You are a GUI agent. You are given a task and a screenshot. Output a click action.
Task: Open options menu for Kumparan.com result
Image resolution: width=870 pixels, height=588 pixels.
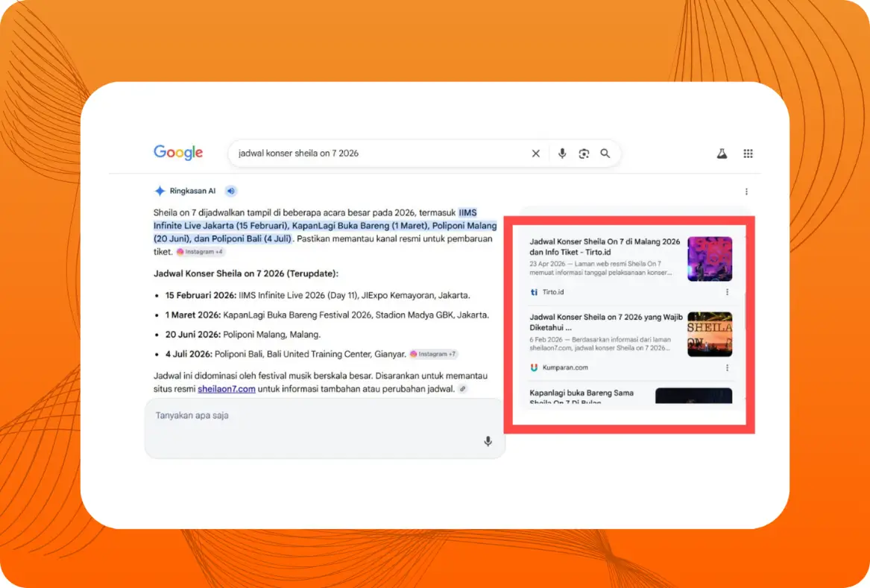pyautogui.click(x=728, y=367)
